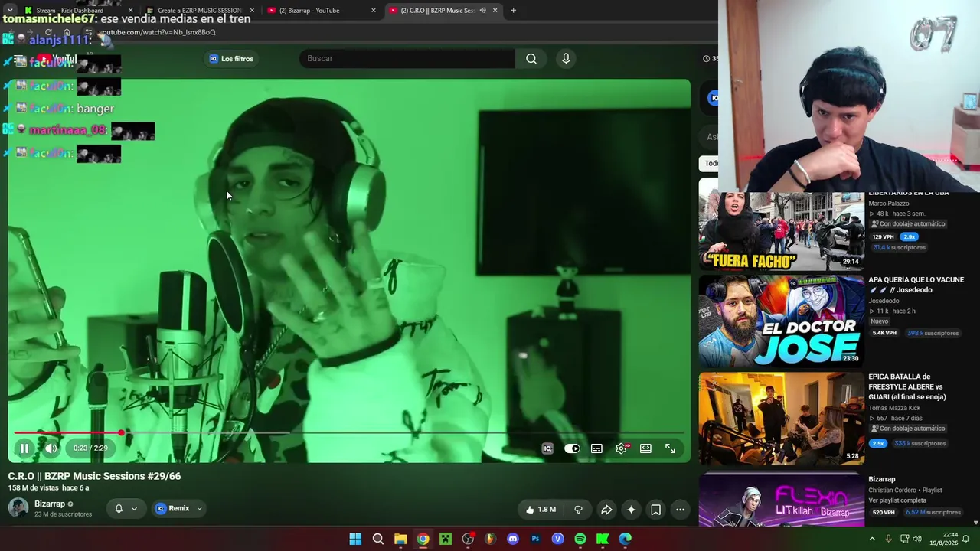Click the search magnifier button
980x551 pixels.
tap(531, 59)
